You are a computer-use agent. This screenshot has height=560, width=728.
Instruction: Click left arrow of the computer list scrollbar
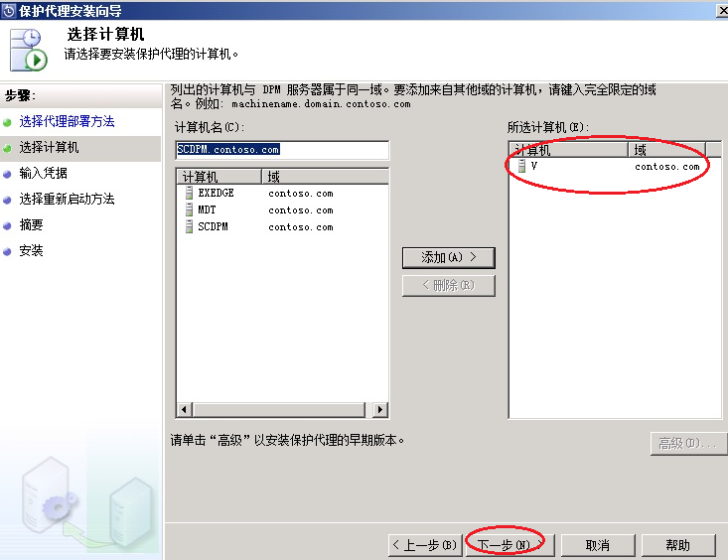(185, 409)
